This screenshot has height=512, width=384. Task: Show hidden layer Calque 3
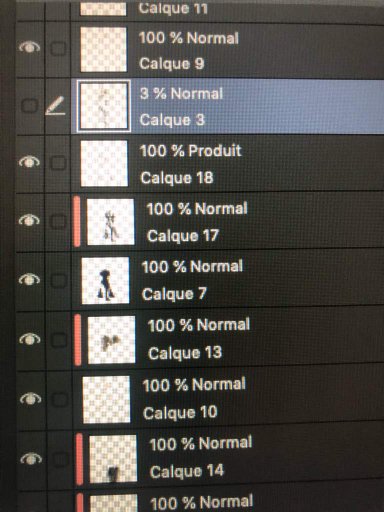coord(30,106)
